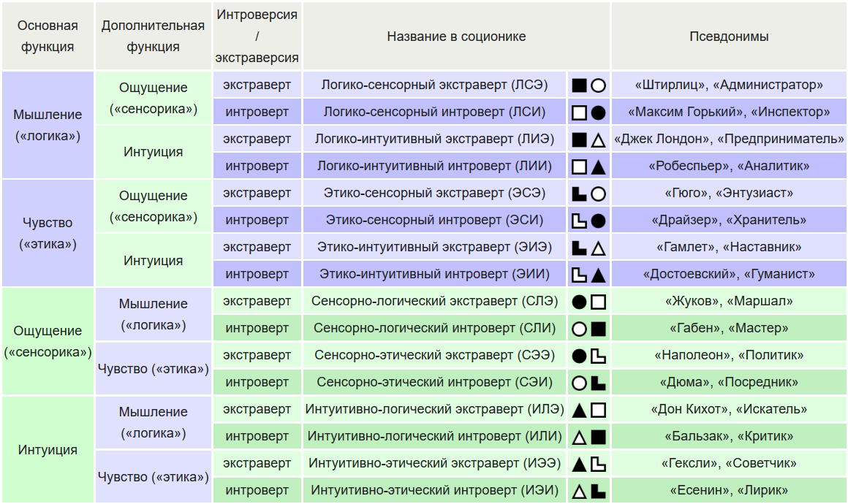This screenshot has height=504, width=848.
Task: Click the symbol pair icon in the ЛСЭ row
Action: pos(588,85)
